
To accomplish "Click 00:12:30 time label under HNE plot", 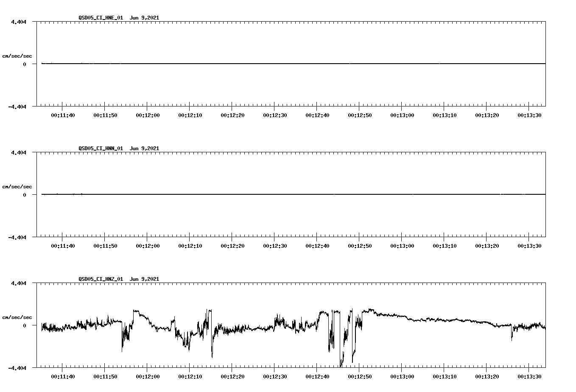I will [275, 115].
